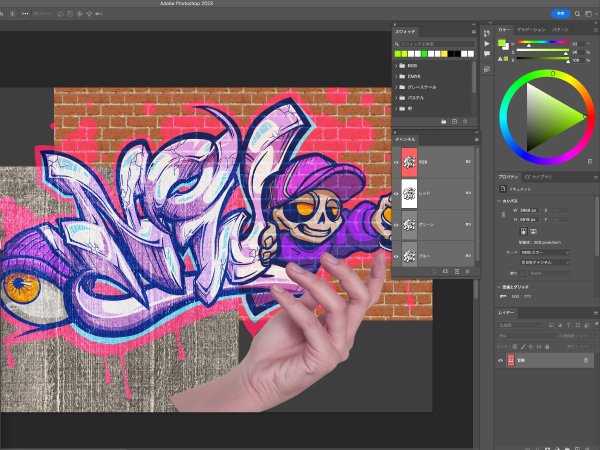Switch to the カラー tab
600x450 pixels.
pyautogui.click(x=504, y=29)
